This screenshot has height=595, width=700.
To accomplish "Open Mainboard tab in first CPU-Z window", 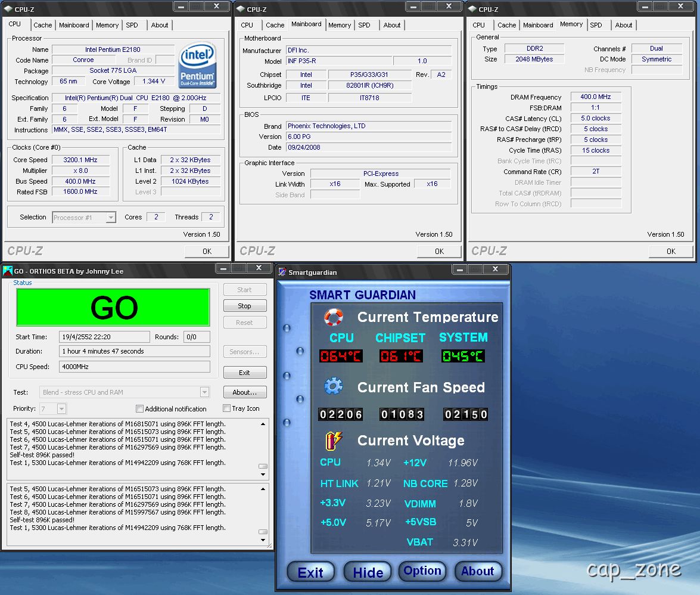I will 74,25.
